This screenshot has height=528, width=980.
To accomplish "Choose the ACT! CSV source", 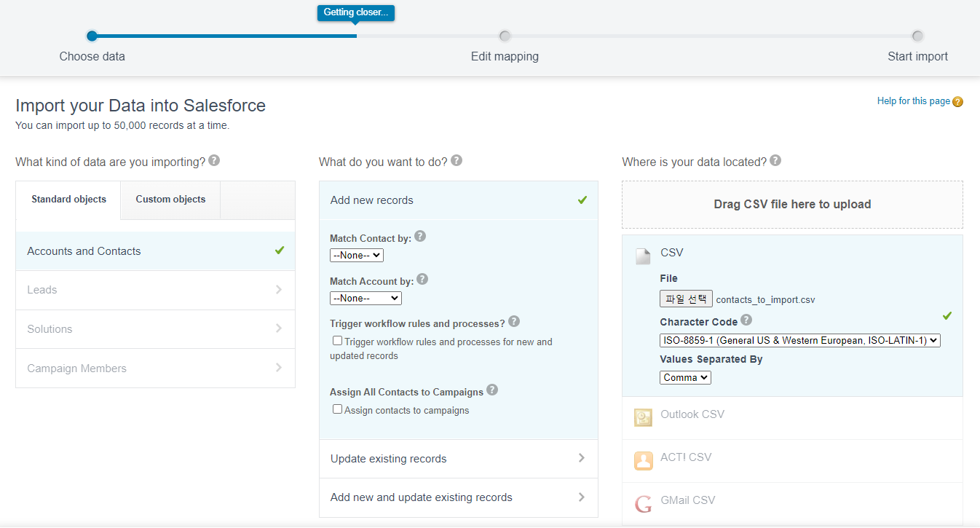I will click(792, 460).
